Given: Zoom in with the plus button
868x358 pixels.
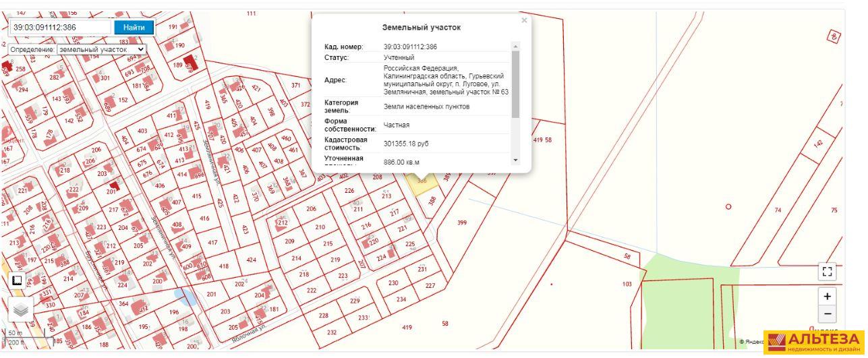Looking at the screenshot, I should pos(828,296).
